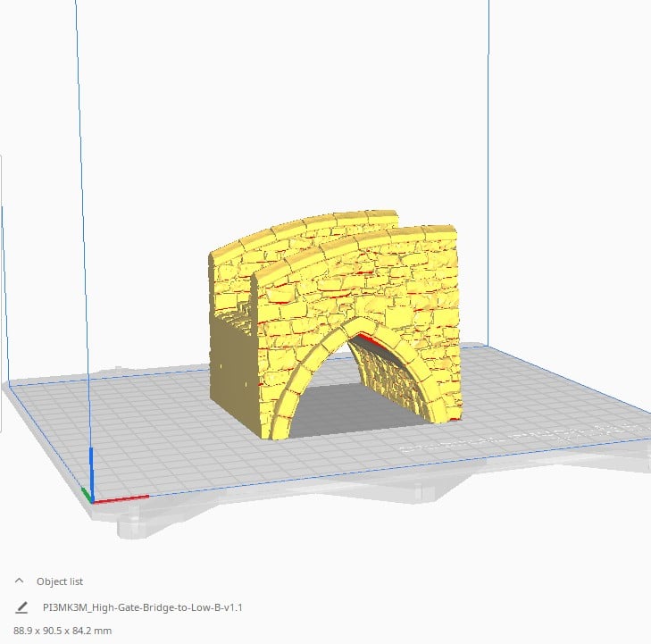Click the Object list heading text
This screenshot has height=644, width=651.
point(60,581)
